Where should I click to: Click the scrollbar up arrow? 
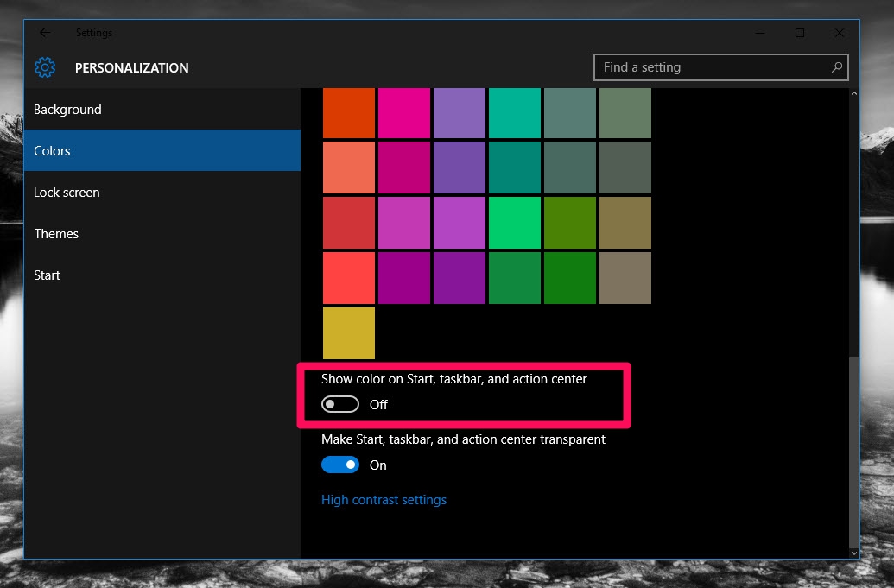(854, 92)
